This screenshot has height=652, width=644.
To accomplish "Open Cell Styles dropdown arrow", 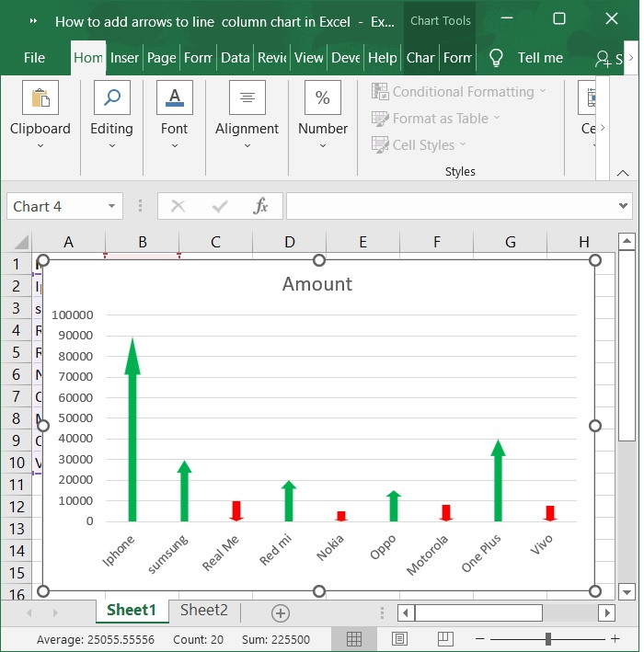I will (x=463, y=144).
